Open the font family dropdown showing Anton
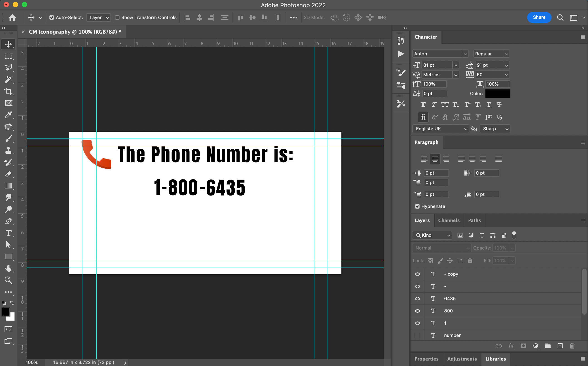The width and height of the screenshot is (588, 366). [465, 54]
